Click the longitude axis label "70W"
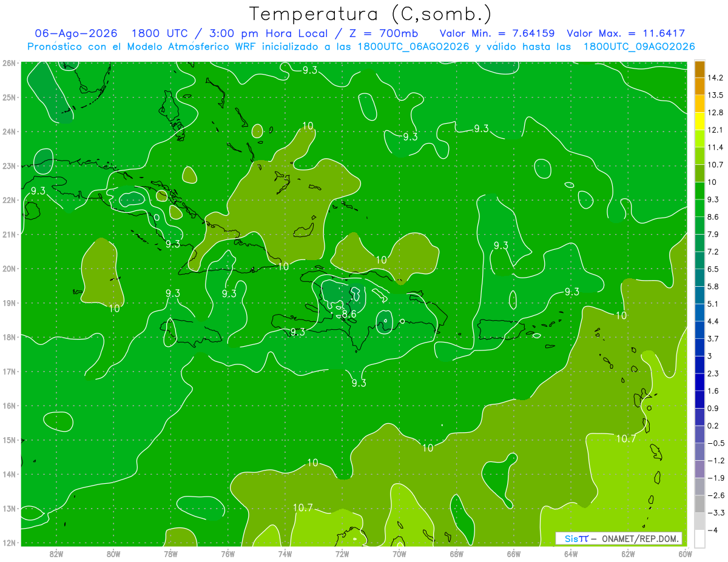 (x=399, y=554)
